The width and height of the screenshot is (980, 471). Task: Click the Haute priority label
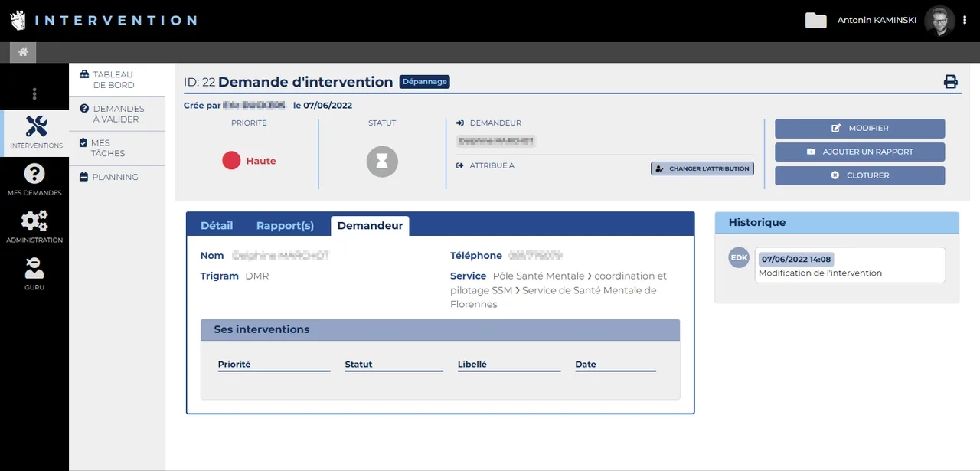(261, 162)
